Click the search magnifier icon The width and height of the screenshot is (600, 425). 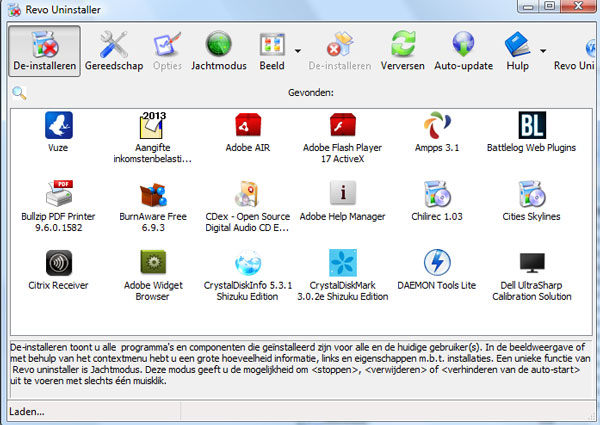[x=19, y=93]
